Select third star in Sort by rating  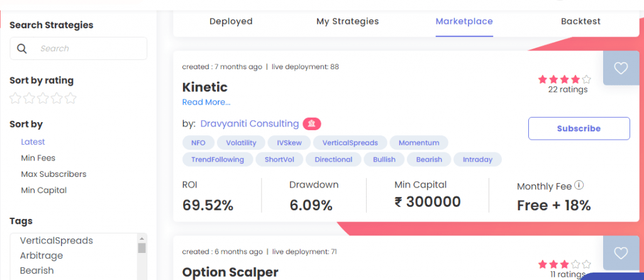pyautogui.click(x=43, y=98)
